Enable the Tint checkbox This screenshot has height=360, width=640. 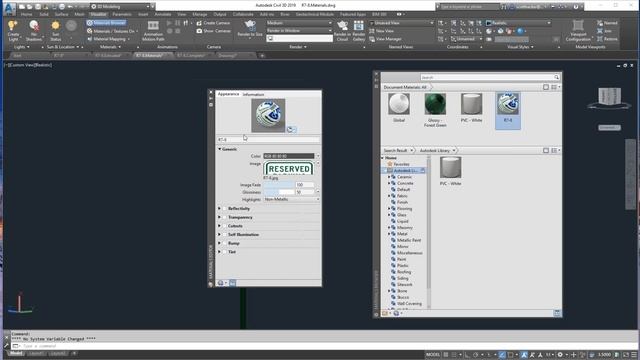pyautogui.click(x=224, y=252)
